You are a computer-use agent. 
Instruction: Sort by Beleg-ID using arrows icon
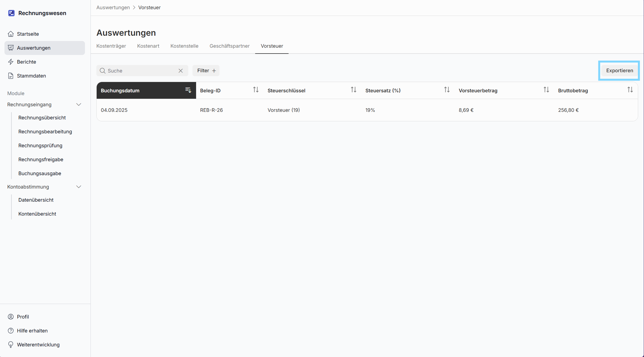[255, 90]
